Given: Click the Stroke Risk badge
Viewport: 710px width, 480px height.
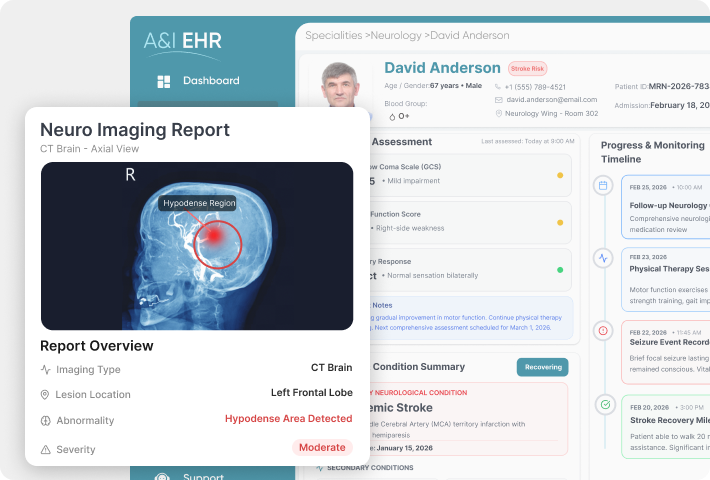Looking at the screenshot, I should pyautogui.click(x=528, y=69).
